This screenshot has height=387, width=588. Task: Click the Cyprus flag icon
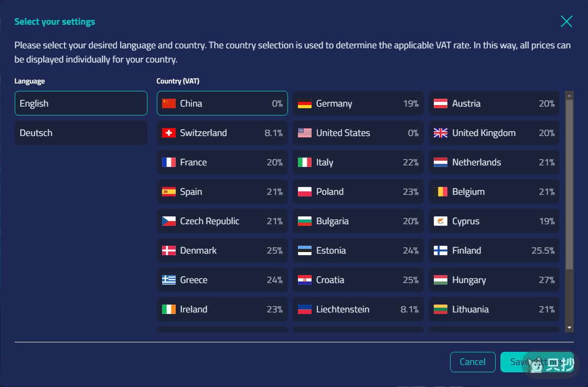pos(441,221)
